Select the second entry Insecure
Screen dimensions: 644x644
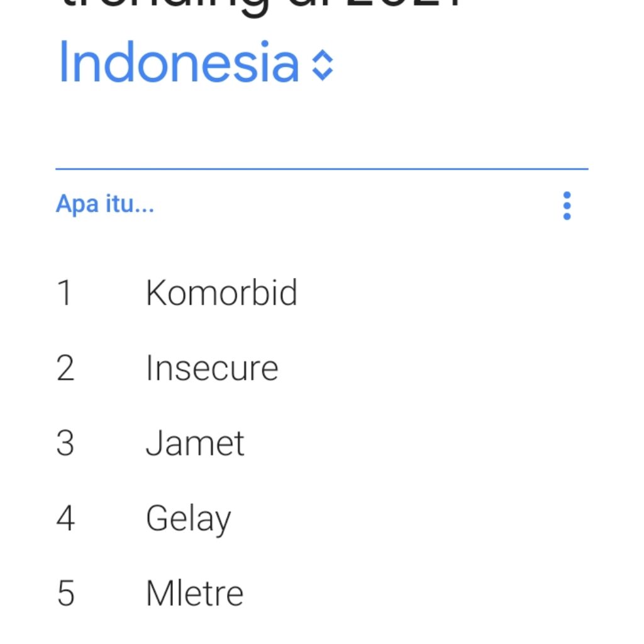click(211, 367)
